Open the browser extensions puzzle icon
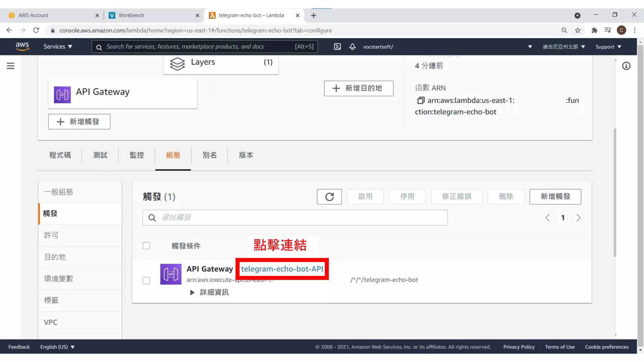 coord(594,30)
